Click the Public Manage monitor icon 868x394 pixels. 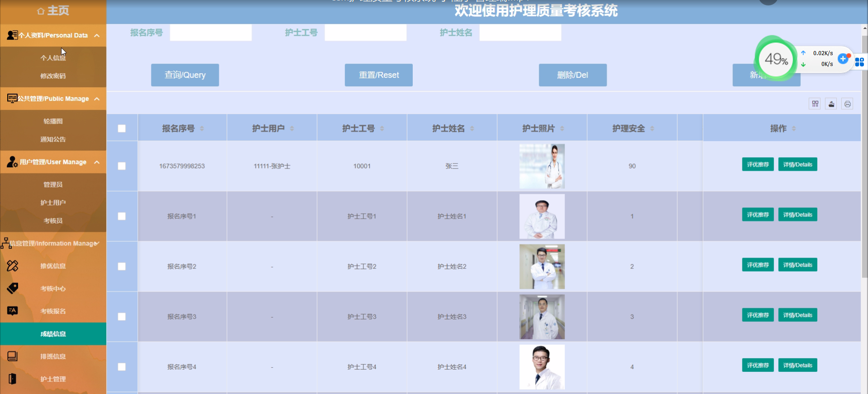coord(12,98)
